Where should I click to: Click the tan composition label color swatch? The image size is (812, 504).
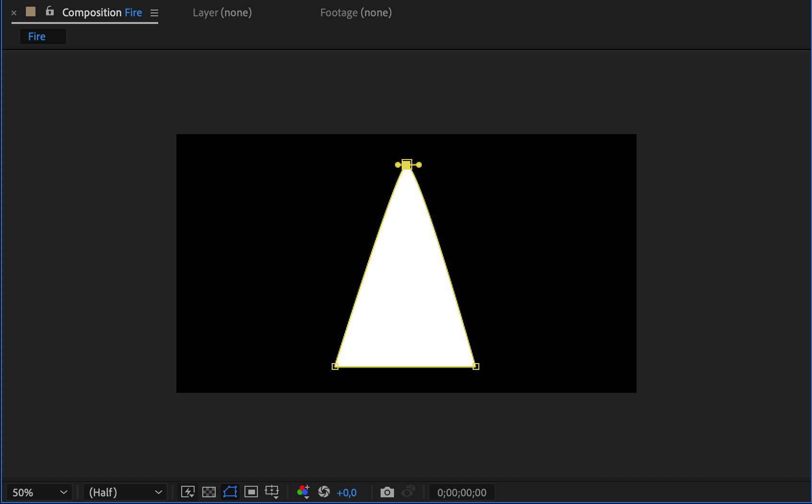click(x=31, y=11)
